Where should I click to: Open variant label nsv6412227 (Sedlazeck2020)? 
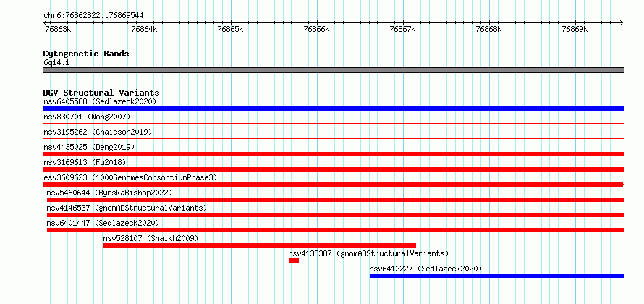pos(425,269)
